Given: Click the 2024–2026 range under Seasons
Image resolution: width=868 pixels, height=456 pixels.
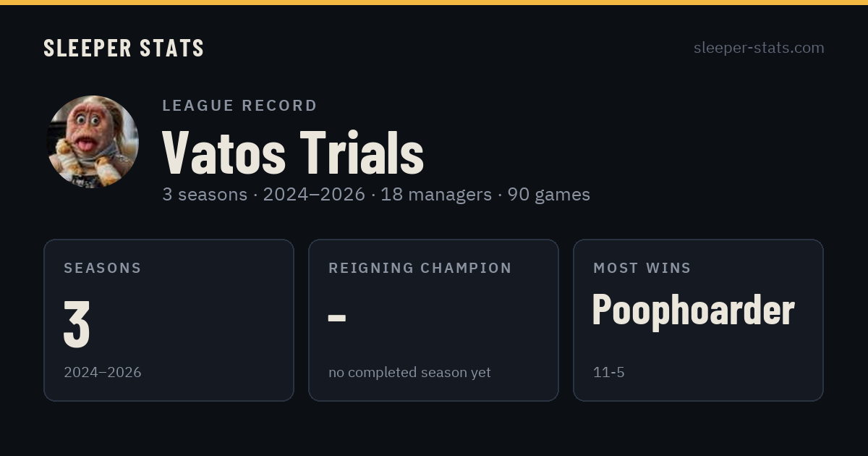Looking at the screenshot, I should [x=103, y=373].
